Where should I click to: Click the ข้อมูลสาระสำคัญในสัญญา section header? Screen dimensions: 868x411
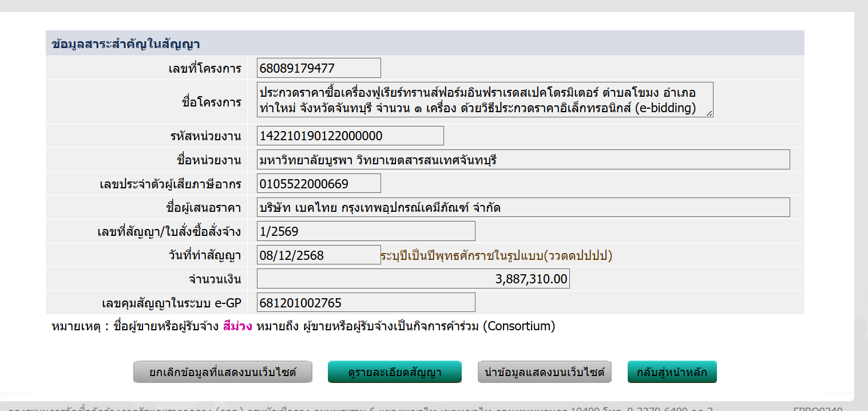tap(125, 44)
